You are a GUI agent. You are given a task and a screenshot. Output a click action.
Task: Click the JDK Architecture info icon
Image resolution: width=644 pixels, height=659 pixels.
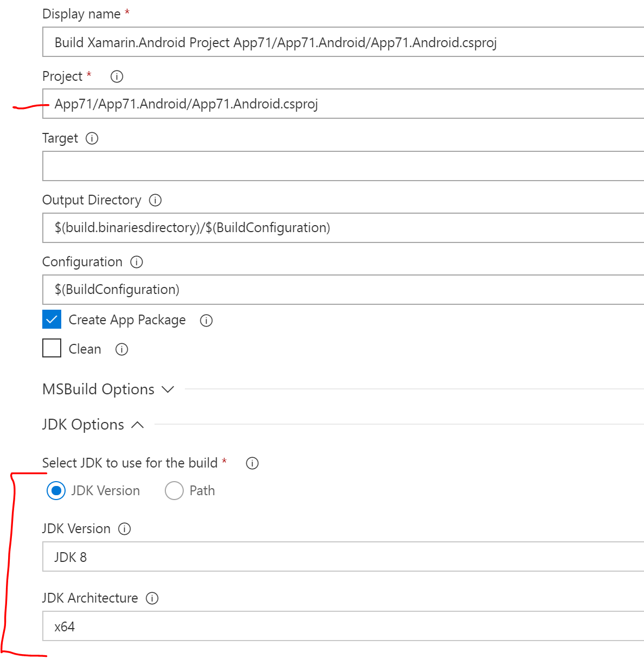pos(152,598)
